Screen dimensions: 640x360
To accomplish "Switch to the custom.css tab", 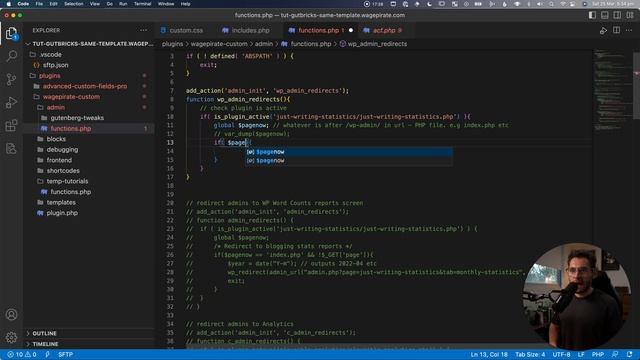I will click(x=182, y=30).
